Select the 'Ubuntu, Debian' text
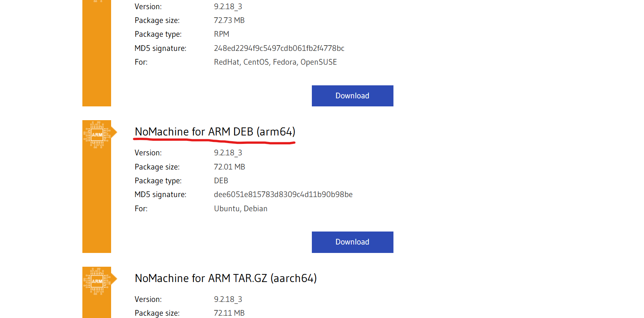644x318 pixels. tap(241, 209)
